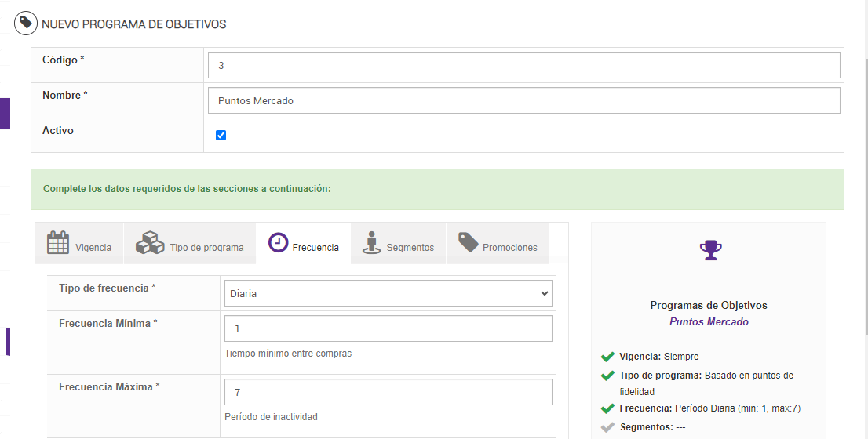868x439 pixels.
Task: Open the Tipo de frecuencia dropdown
Action: [x=388, y=293]
